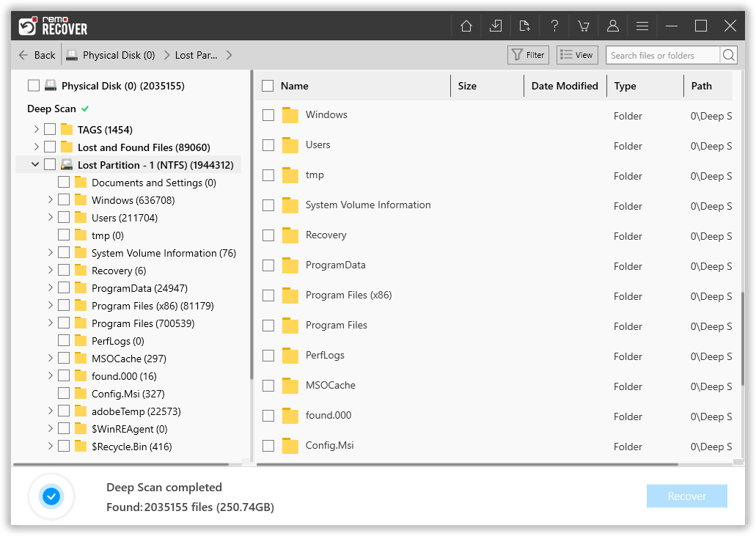Click the Recover button
The height and width of the screenshot is (536, 756).
coord(686,496)
